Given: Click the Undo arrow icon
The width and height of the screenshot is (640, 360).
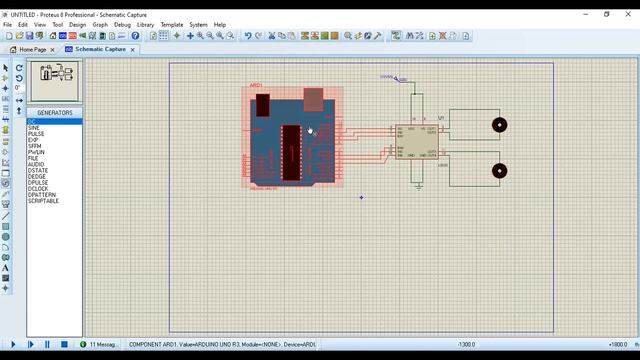Looking at the screenshot, I should click(248, 36).
